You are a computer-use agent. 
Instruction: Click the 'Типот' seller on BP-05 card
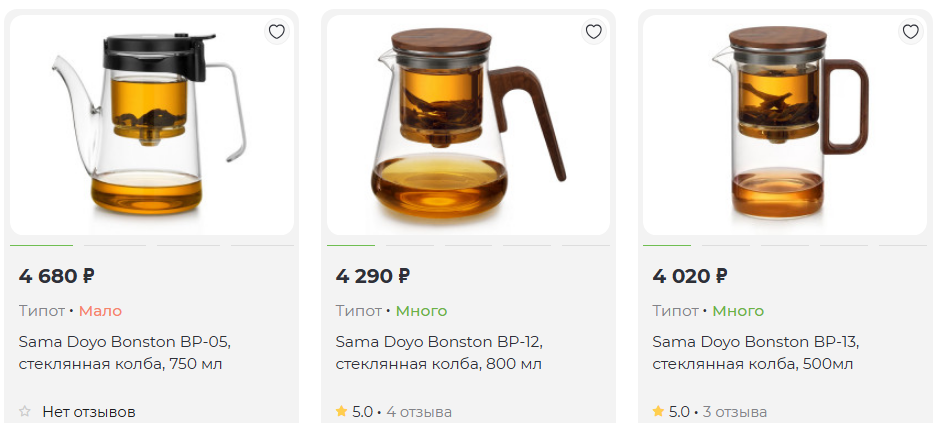41,311
